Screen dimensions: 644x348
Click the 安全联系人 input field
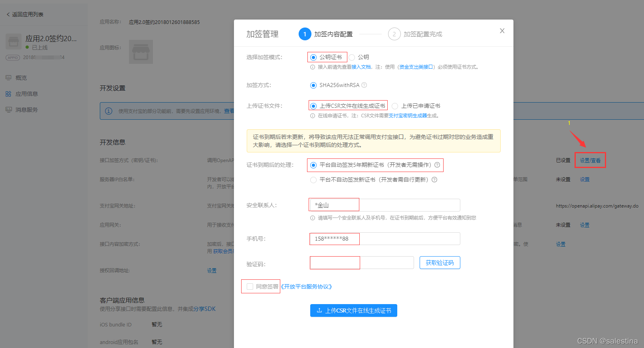point(385,205)
